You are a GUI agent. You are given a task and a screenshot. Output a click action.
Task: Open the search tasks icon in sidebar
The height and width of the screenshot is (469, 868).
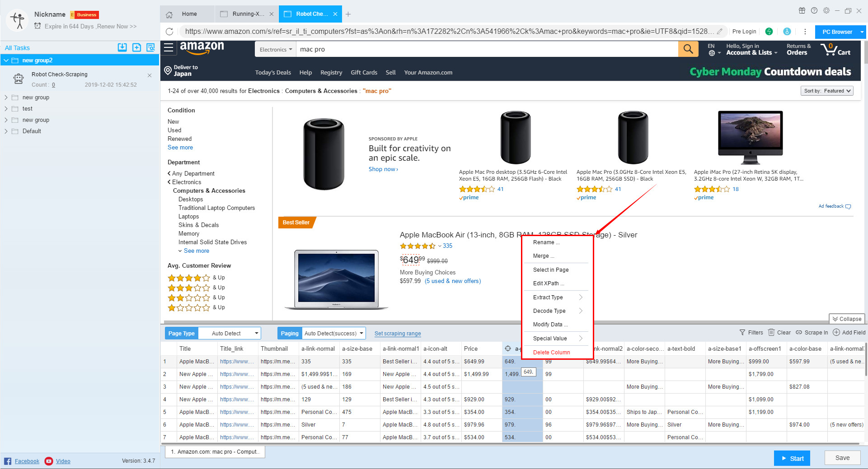(x=150, y=47)
